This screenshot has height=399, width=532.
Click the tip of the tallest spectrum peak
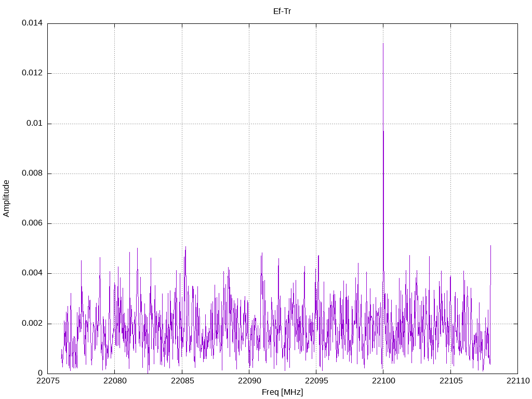coord(383,44)
